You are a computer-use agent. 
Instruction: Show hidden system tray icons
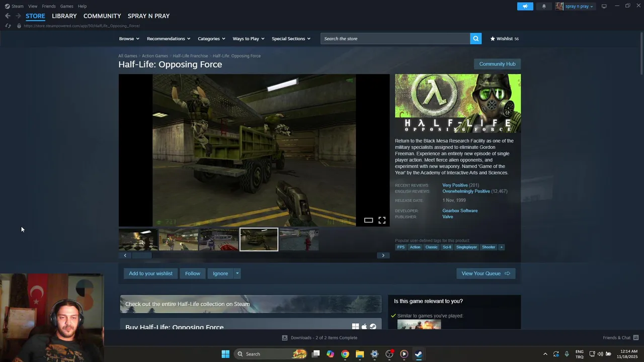(545, 354)
